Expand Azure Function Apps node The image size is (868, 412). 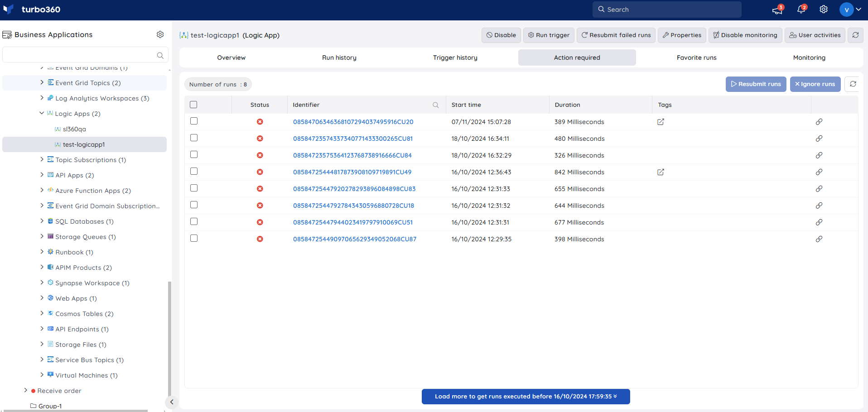[42, 190]
